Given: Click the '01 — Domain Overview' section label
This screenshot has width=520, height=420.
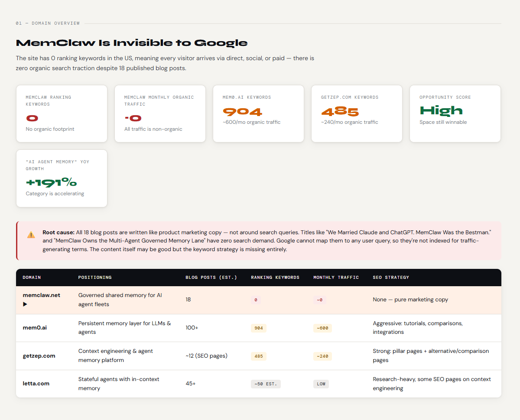Looking at the screenshot, I should 48,23.
